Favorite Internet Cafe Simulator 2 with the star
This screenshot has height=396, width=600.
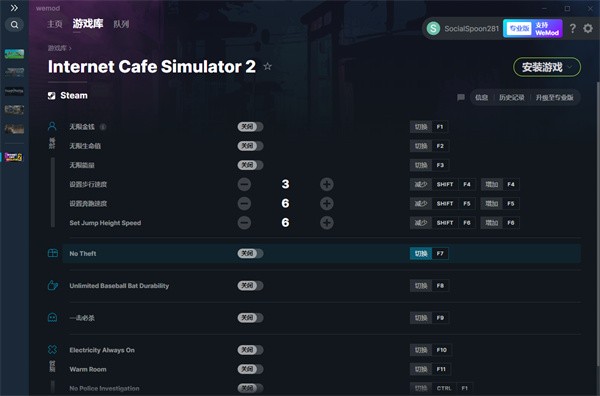coord(267,67)
